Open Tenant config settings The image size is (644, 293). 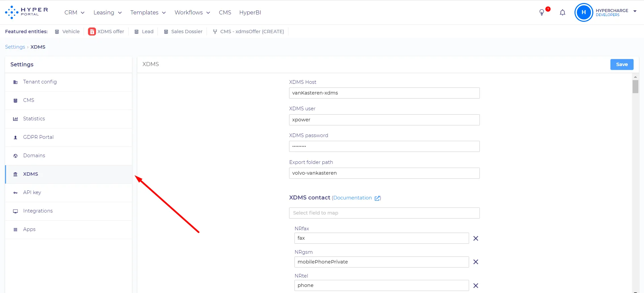tap(68, 82)
